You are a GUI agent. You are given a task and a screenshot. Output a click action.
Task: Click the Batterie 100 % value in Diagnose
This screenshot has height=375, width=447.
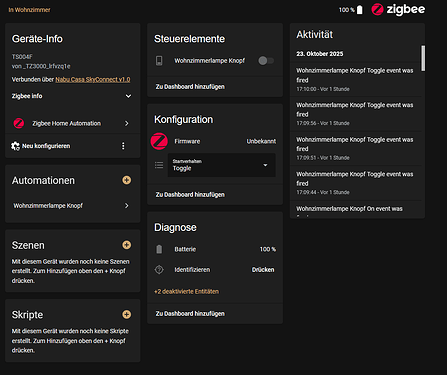[268, 249]
